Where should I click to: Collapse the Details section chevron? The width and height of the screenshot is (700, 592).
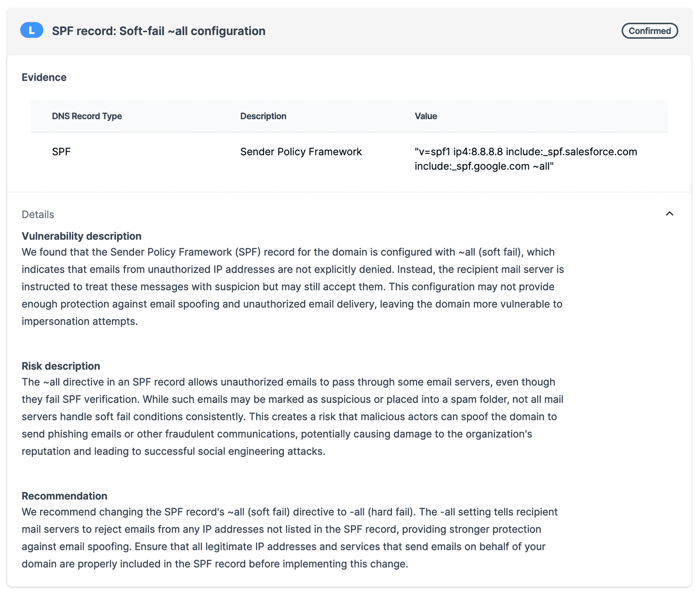pos(669,214)
